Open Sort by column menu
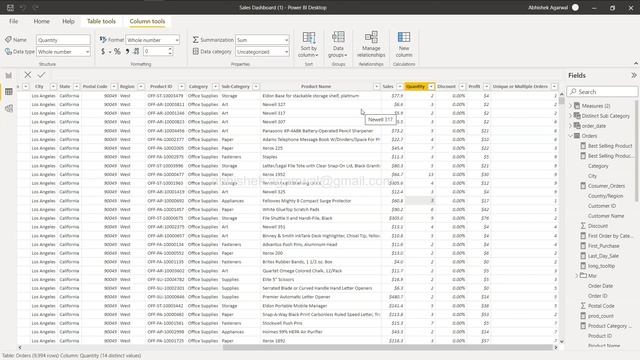640x360 pixels. (309, 44)
